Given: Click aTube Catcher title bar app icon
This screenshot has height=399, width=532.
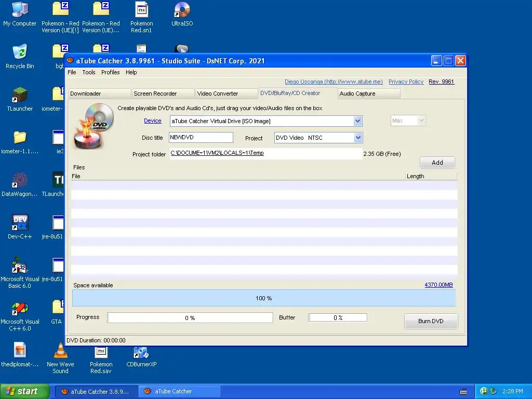Looking at the screenshot, I should (70, 60).
